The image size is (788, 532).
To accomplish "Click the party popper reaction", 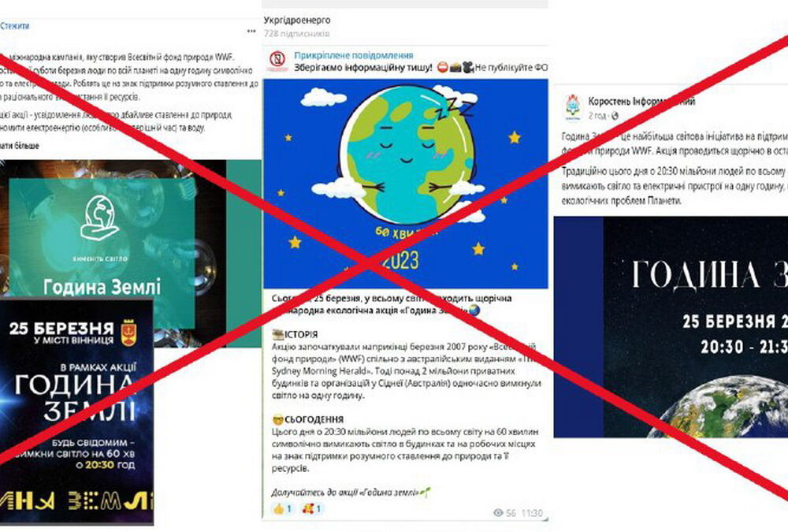I will tap(311, 509).
